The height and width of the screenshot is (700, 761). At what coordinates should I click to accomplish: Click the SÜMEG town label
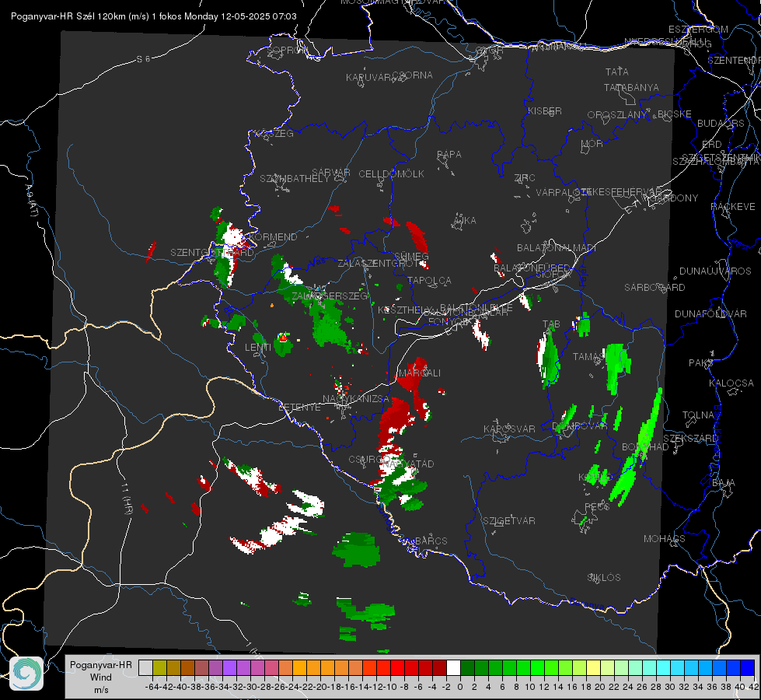(x=411, y=256)
